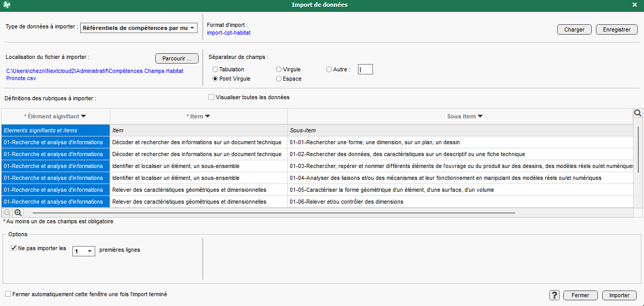Image resolution: width=644 pixels, height=306 pixels.
Task: Click the Fermer button
Action: coord(580,295)
